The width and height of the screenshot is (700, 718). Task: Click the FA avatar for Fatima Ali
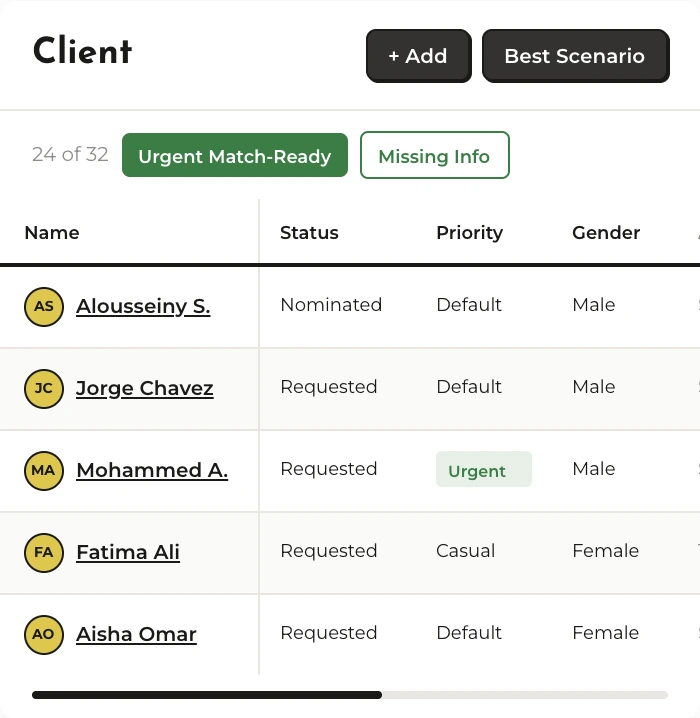coord(44,552)
